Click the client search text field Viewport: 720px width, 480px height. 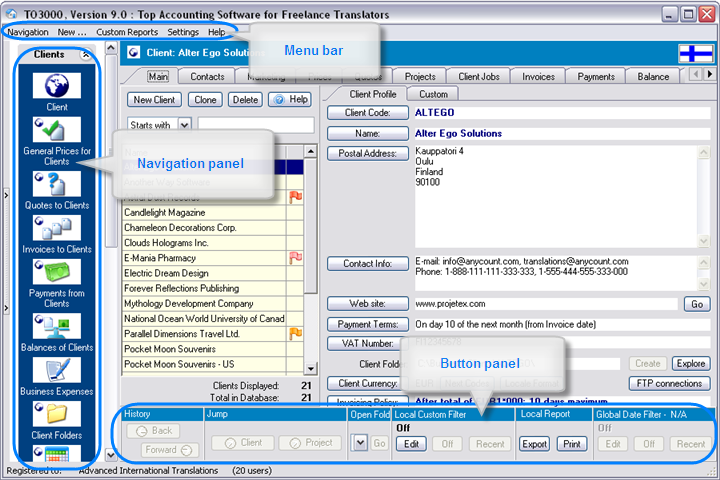[x=256, y=125]
